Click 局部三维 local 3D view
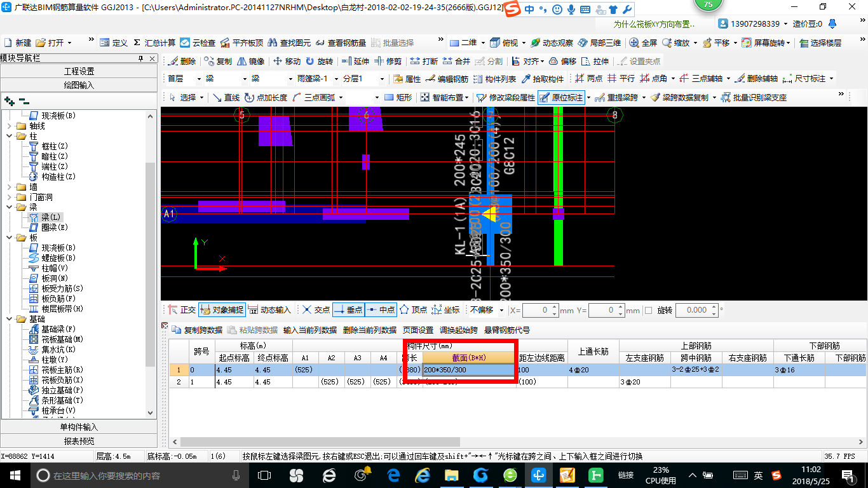The width and height of the screenshot is (868, 488). click(x=599, y=43)
